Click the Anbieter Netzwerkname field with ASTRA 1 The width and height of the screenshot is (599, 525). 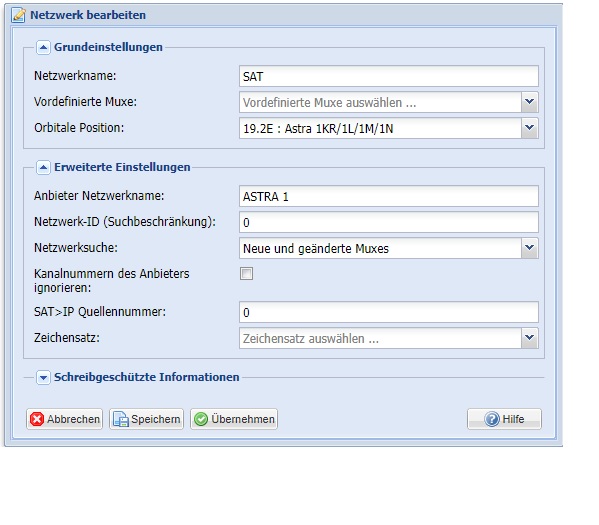389,196
